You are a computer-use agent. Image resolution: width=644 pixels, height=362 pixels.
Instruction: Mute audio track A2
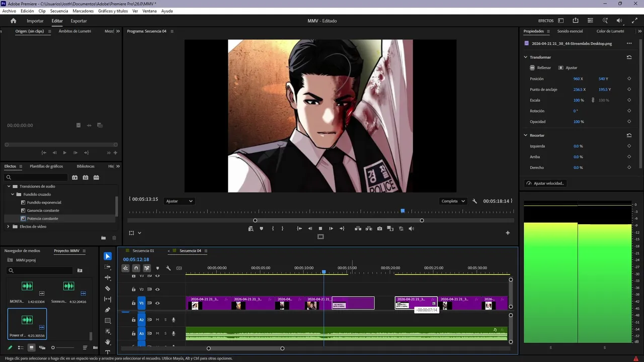tap(157, 320)
